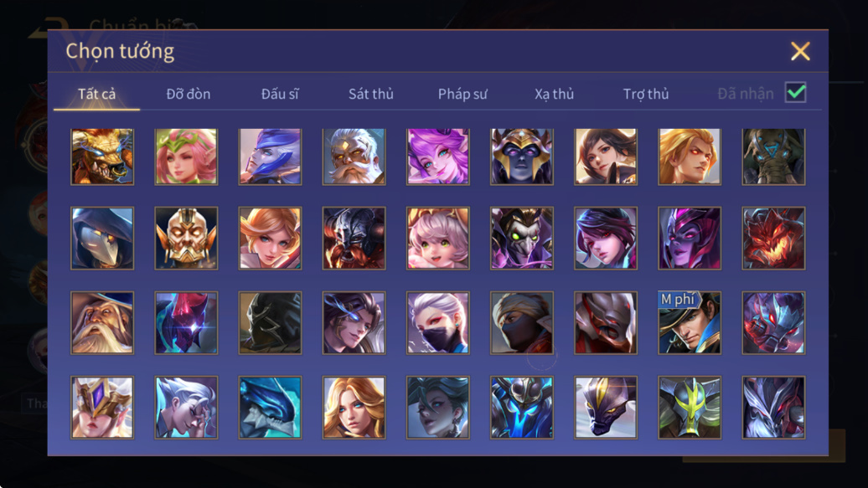This screenshot has width=868, height=488.
Task: Switch to the Xạ thủ tab
Action: 554,94
